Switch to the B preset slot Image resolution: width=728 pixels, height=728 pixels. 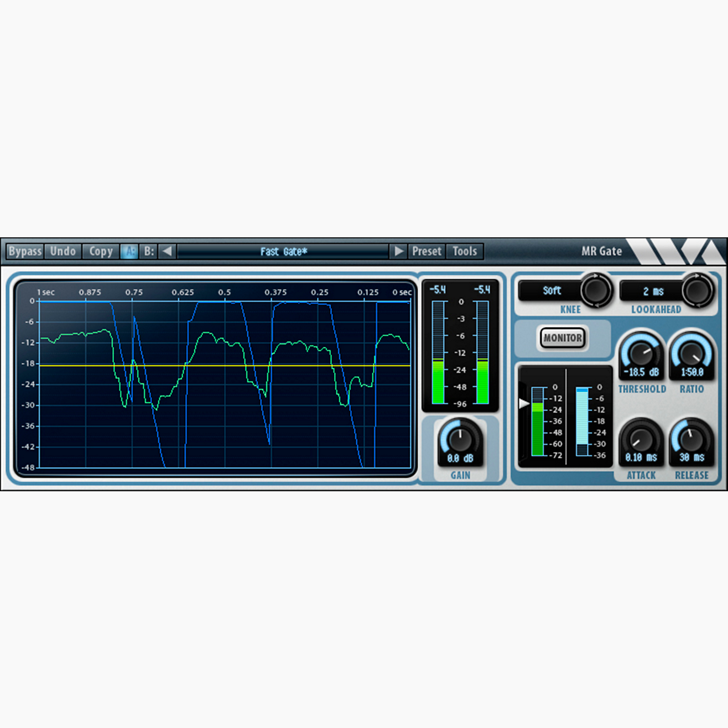[x=149, y=251]
